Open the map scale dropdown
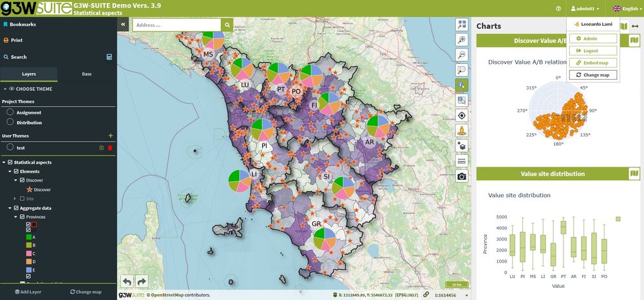644x300 pixels. tap(467, 295)
